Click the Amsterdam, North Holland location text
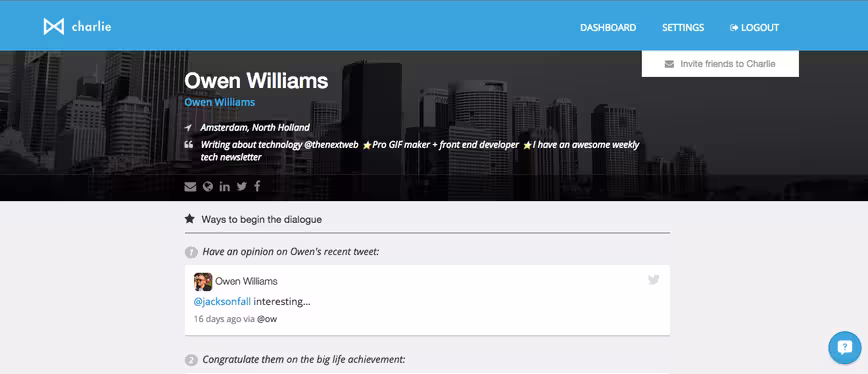The image size is (868, 374). (x=255, y=128)
